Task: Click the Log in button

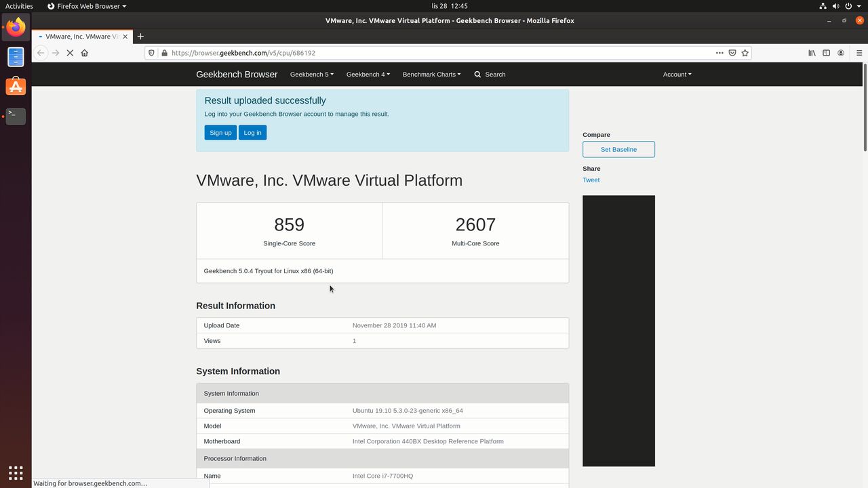Action: (252, 133)
